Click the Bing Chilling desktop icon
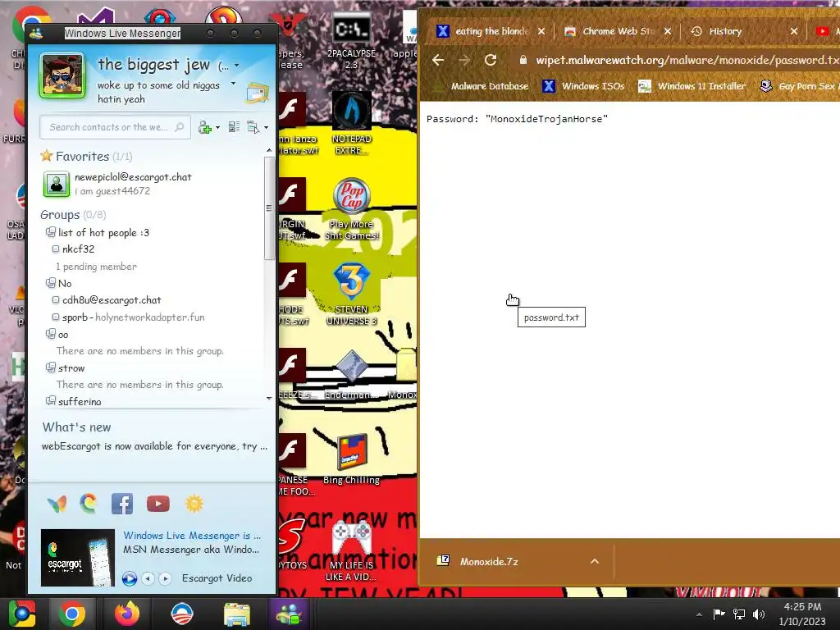Screen dimensions: 840x630 [x=351, y=459]
